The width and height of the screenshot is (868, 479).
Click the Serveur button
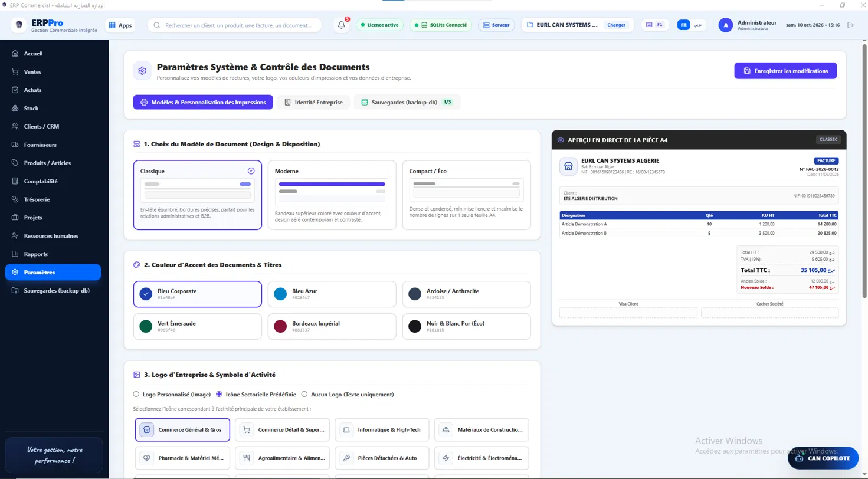tap(496, 25)
